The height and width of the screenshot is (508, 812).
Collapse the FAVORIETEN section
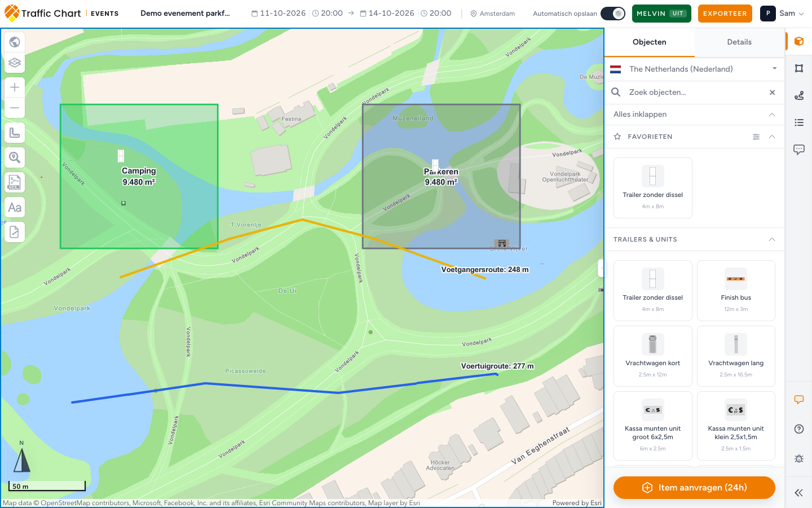pyautogui.click(x=772, y=137)
